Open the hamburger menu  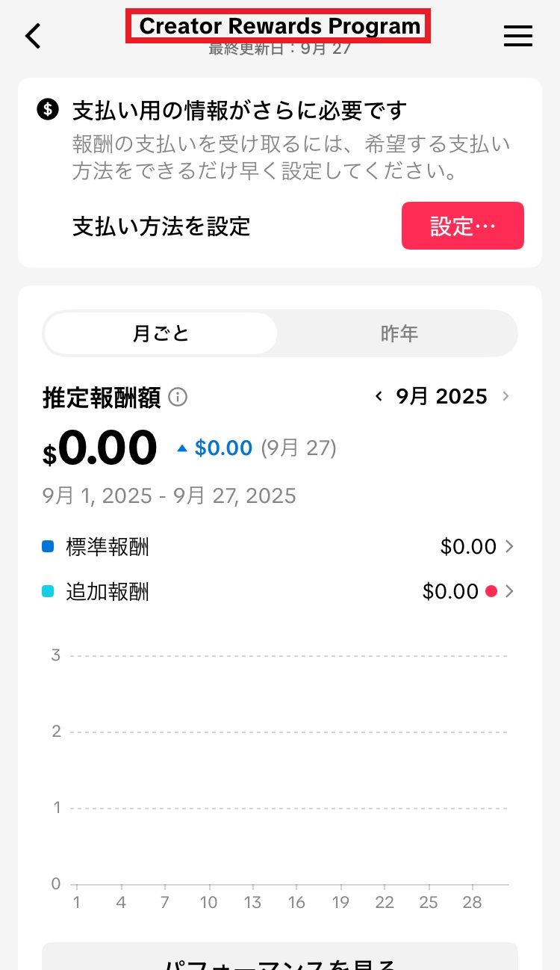[517, 36]
